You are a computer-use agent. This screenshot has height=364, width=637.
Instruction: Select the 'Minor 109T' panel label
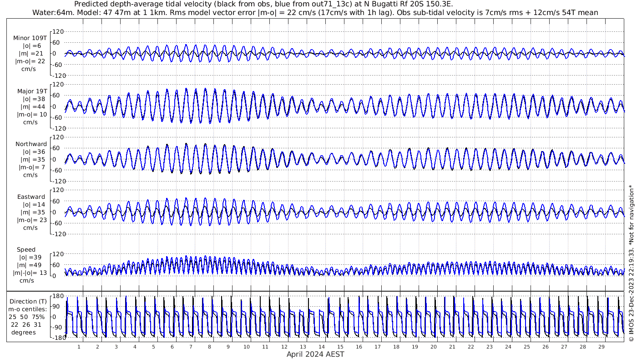click(30, 38)
